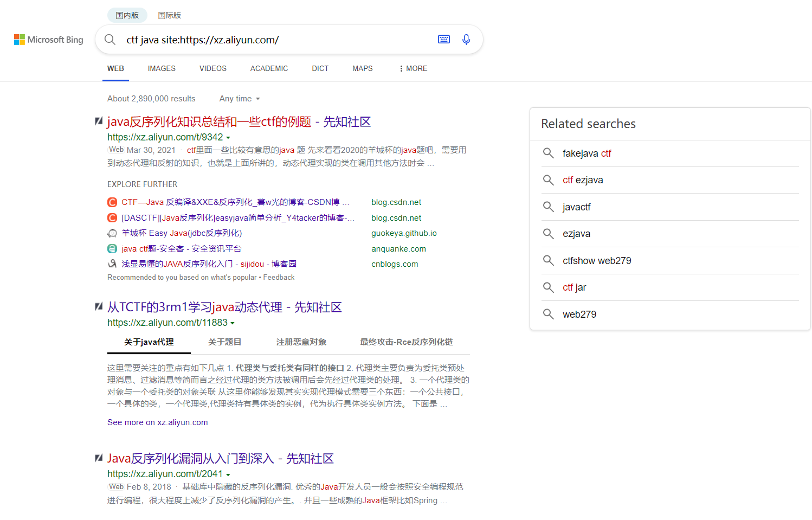Open the on-screen keyboard icon

[444, 40]
